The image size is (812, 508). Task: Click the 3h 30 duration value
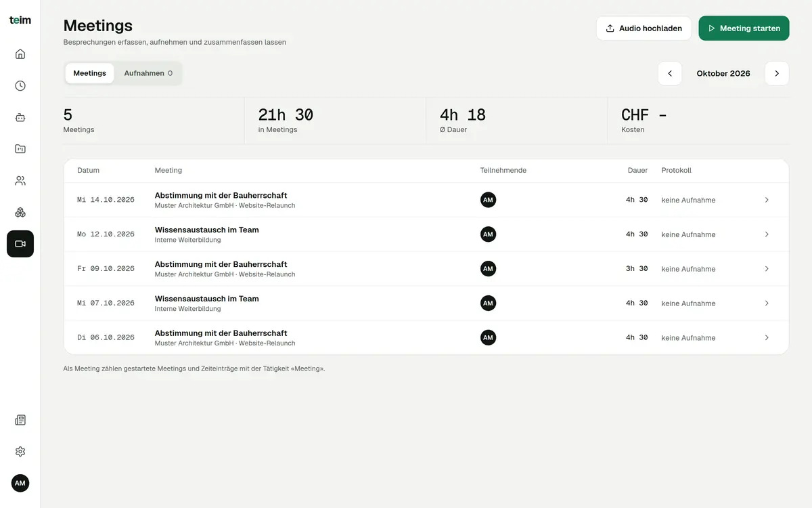coord(637,269)
